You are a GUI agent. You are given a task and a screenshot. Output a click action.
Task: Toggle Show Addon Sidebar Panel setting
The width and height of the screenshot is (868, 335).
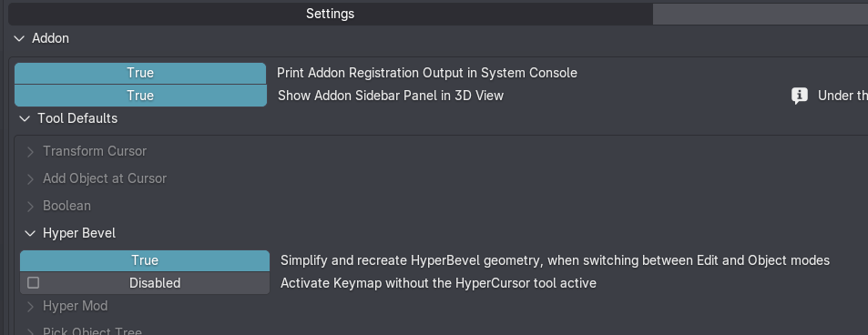click(140, 96)
